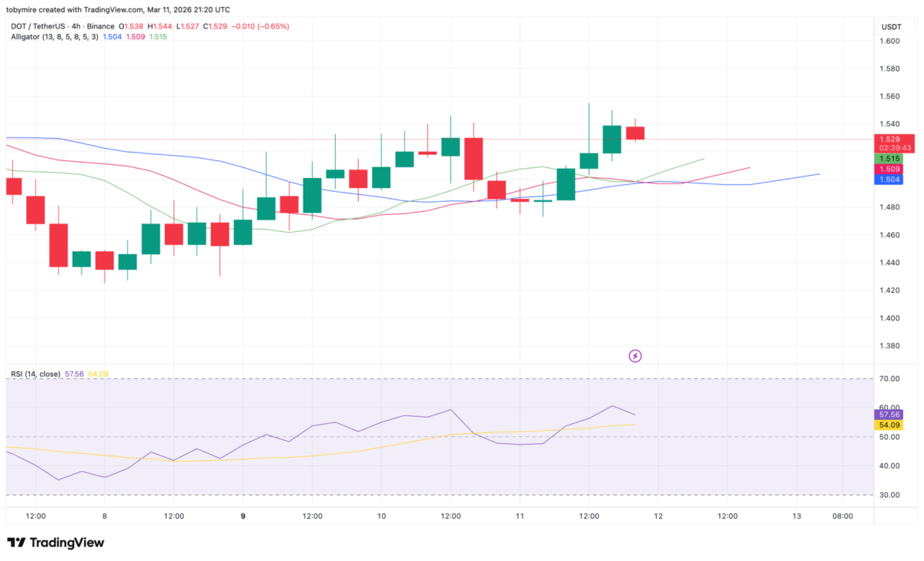Click the red 1.509 Alligator axis tag

[x=892, y=169]
